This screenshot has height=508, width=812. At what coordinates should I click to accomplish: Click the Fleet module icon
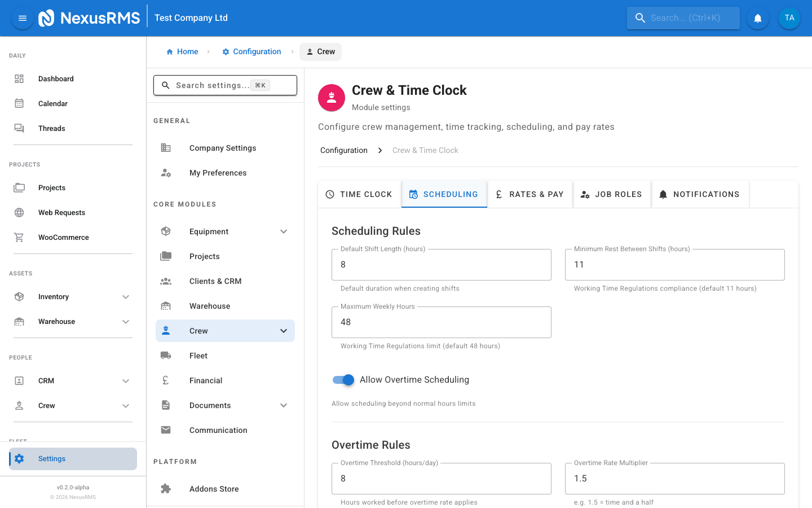166,355
